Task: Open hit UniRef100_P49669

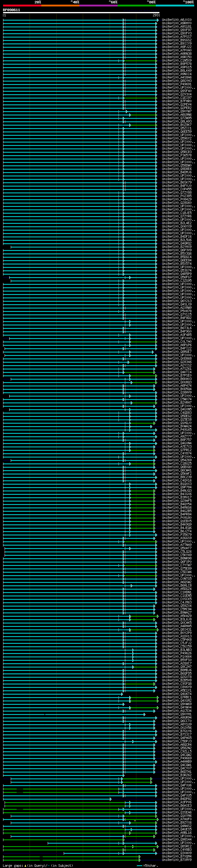Action: (x=176, y=758)
